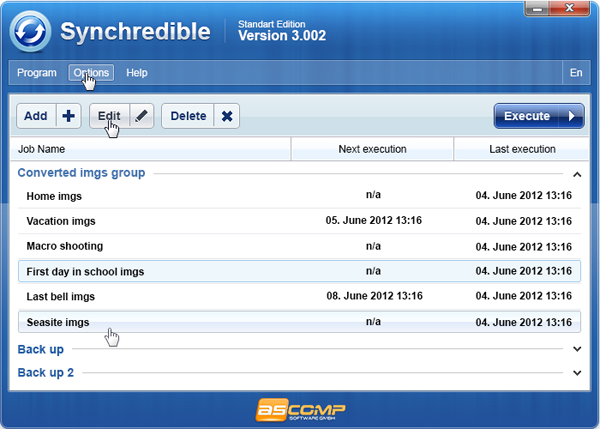Open the Help menu

click(137, 73)
